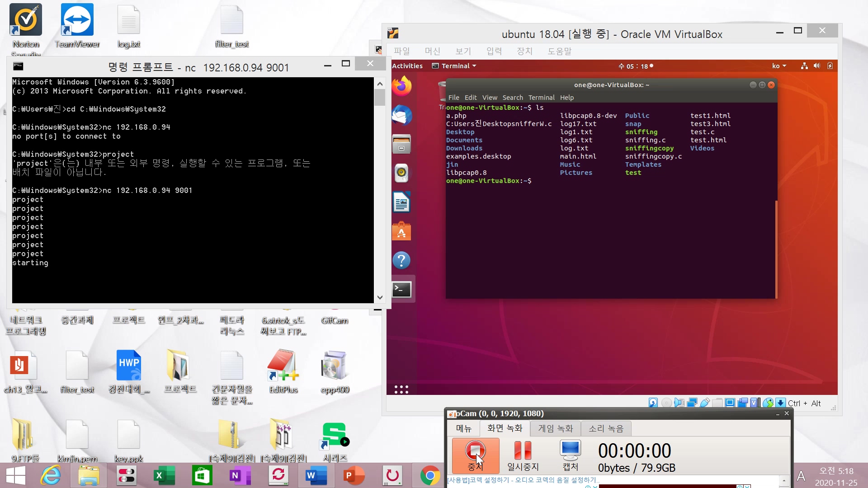
Task: Switch to oCam 화면 녹화 tab
Action: (x=505, y=428)
